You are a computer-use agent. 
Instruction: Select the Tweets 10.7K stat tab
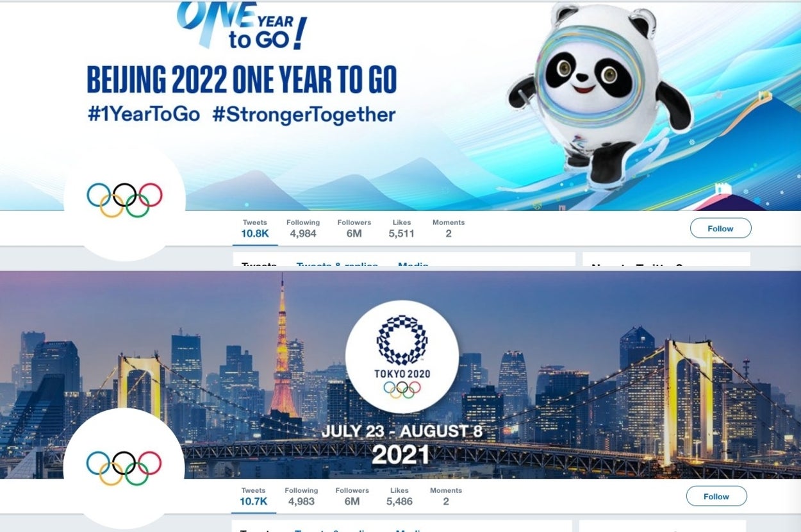[x=253, y=497]
